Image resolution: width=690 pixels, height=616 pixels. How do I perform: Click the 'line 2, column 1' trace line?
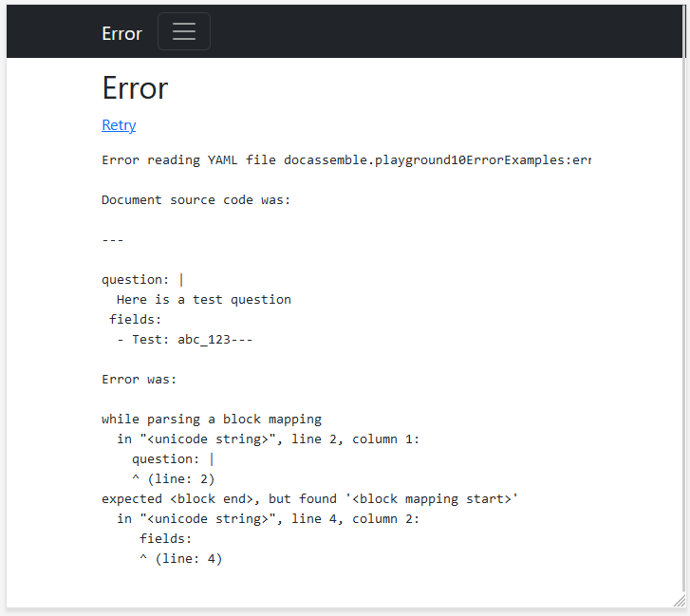coord(268,439)
